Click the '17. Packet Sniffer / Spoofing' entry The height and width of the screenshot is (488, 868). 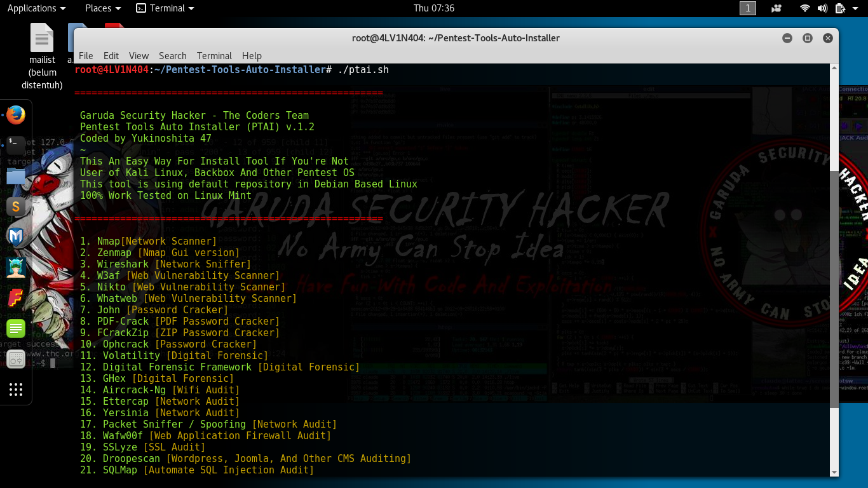point(208,424)
